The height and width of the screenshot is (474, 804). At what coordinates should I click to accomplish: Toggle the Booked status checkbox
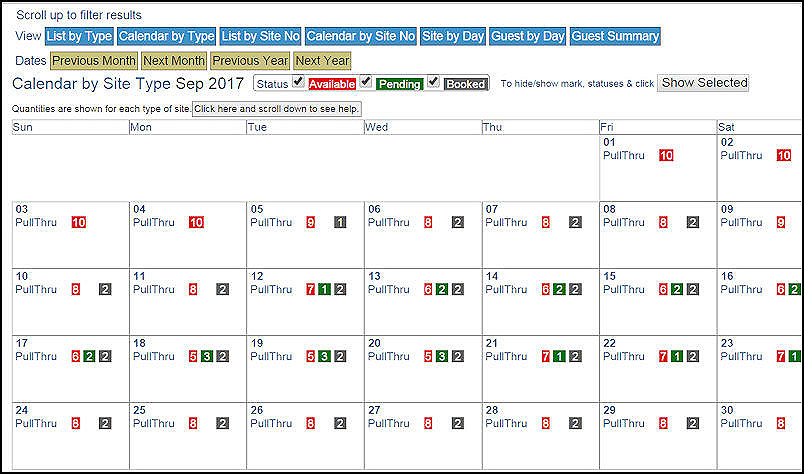[433, 81]
